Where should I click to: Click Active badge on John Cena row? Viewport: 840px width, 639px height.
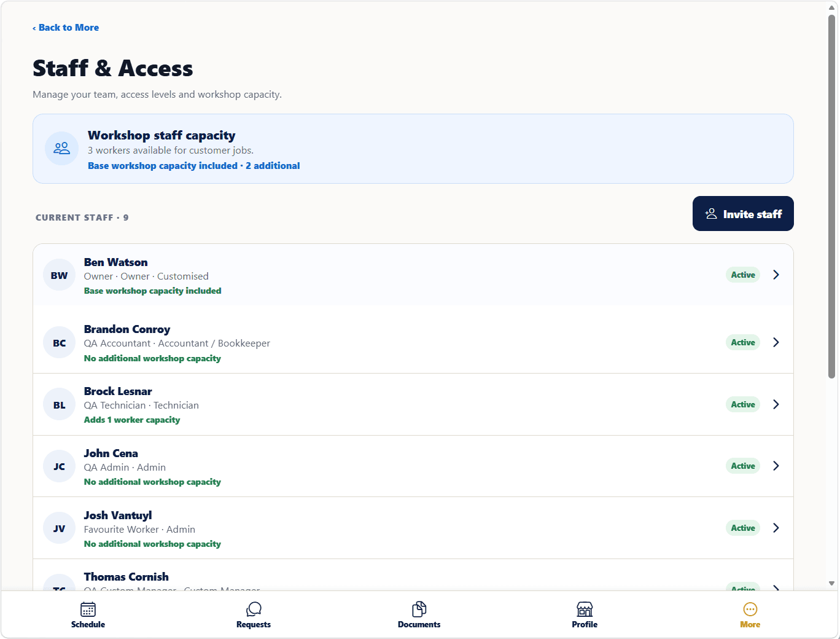click(x=743, y=466)
